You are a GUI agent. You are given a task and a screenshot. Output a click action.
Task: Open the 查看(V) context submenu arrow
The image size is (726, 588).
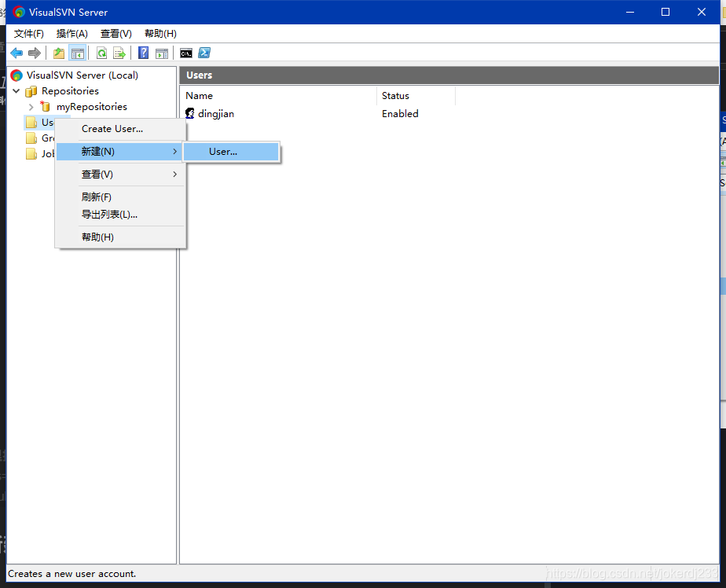pos(174,175)
